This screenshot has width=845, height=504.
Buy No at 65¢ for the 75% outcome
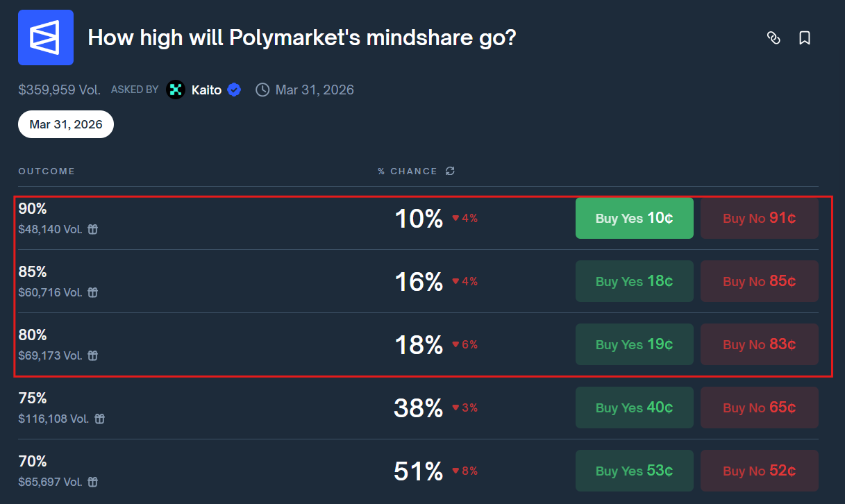(759, 408)
